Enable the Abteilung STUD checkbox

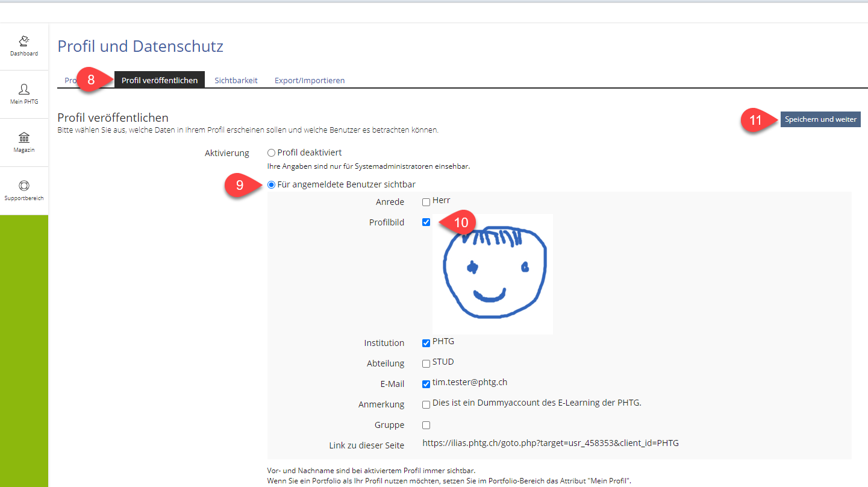tap(426, 364)
